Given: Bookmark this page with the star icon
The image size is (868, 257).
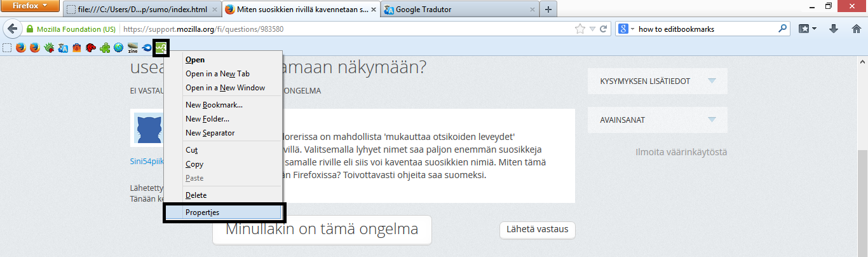Looking at the screenshot, I should pos(580,29).
